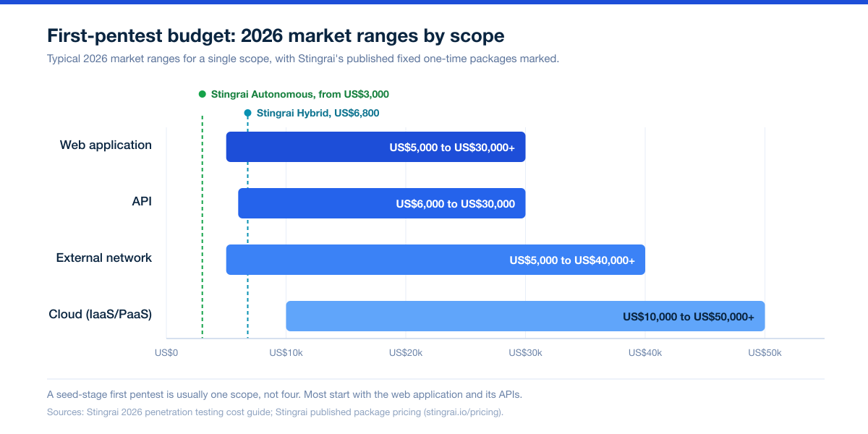This screenshot has height=434, width=868.
Task: Click the 'US$5,000 to US$40,000+' value label
Action: coord(572,260)
